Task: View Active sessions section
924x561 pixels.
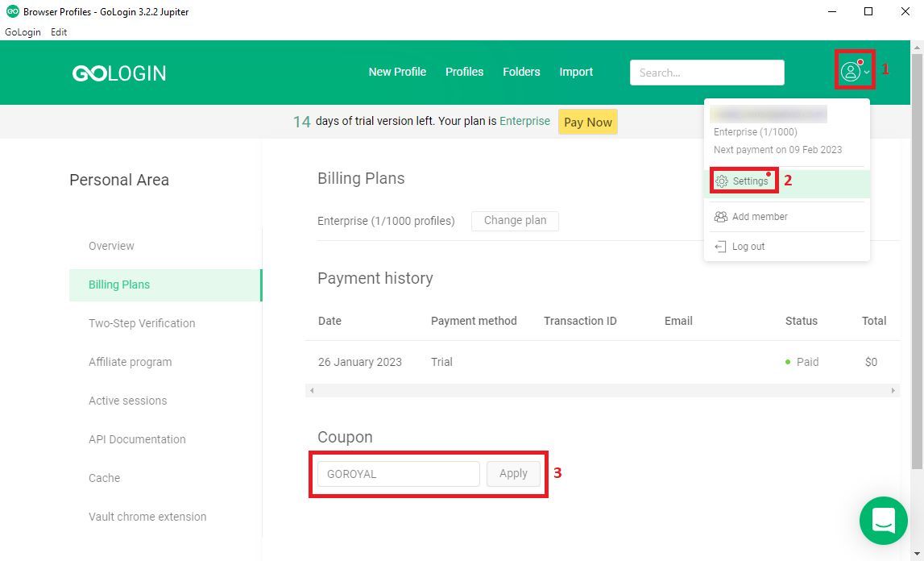Action: pyautogui.click(x=128, y=401)
